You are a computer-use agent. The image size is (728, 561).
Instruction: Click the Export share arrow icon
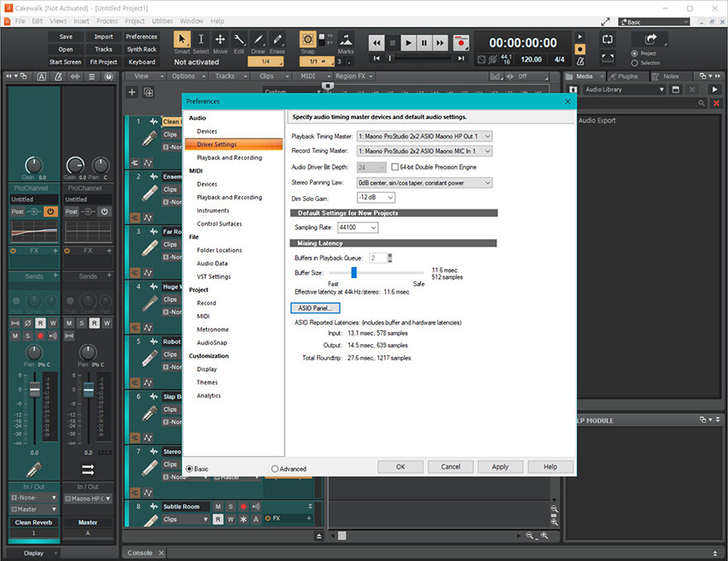pos(650,39)
